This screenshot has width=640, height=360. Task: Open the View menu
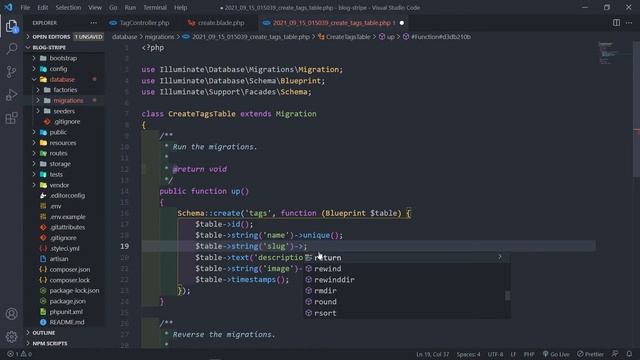(x=95, y=7)
